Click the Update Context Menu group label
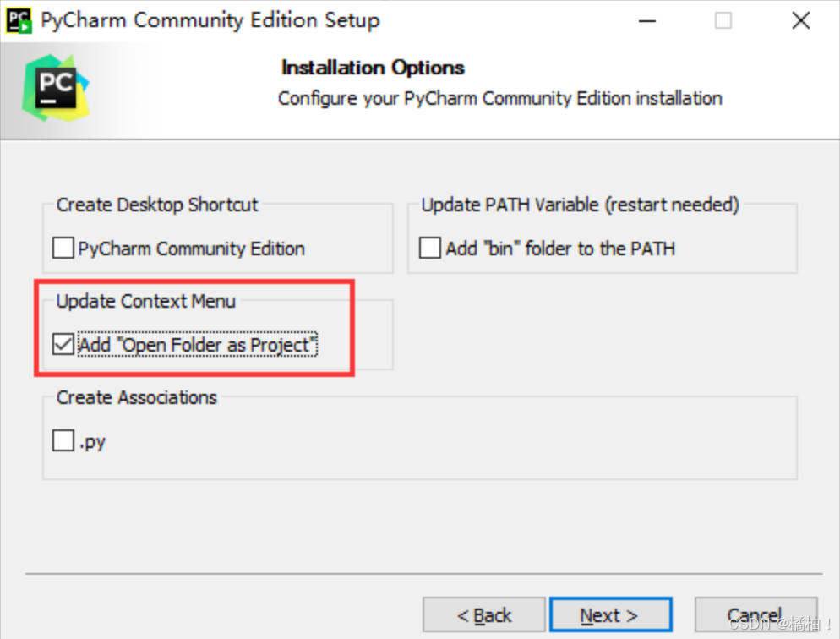 pos(145,301)
